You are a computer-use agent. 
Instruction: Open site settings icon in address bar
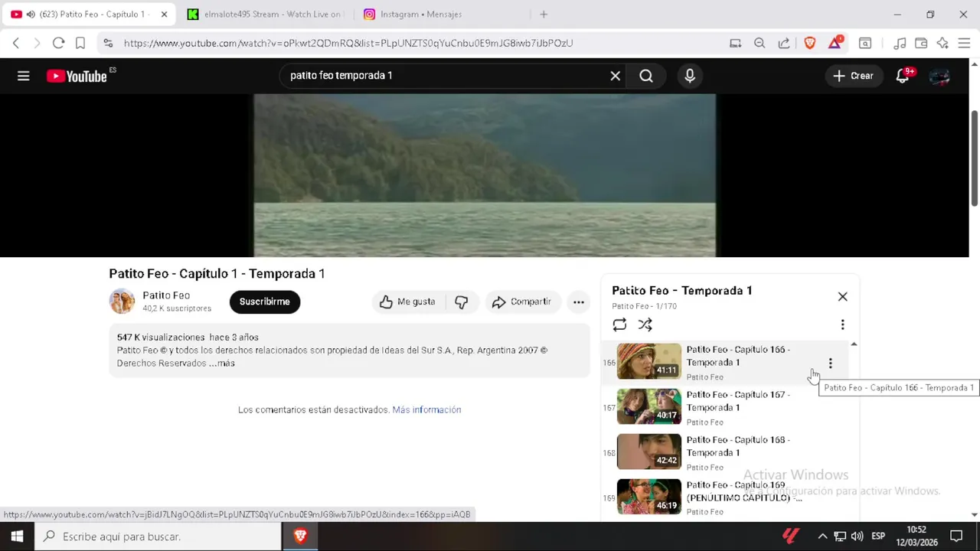108,43
